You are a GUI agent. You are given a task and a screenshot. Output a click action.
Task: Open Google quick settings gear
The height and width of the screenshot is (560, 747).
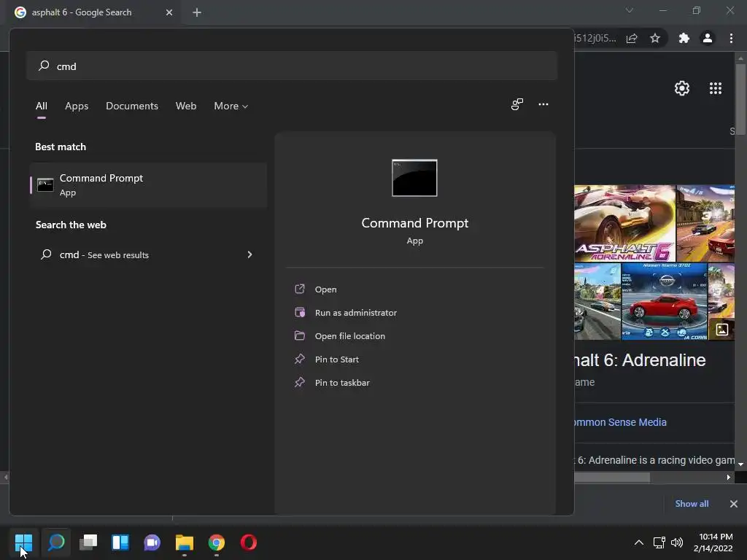[682, 88]
